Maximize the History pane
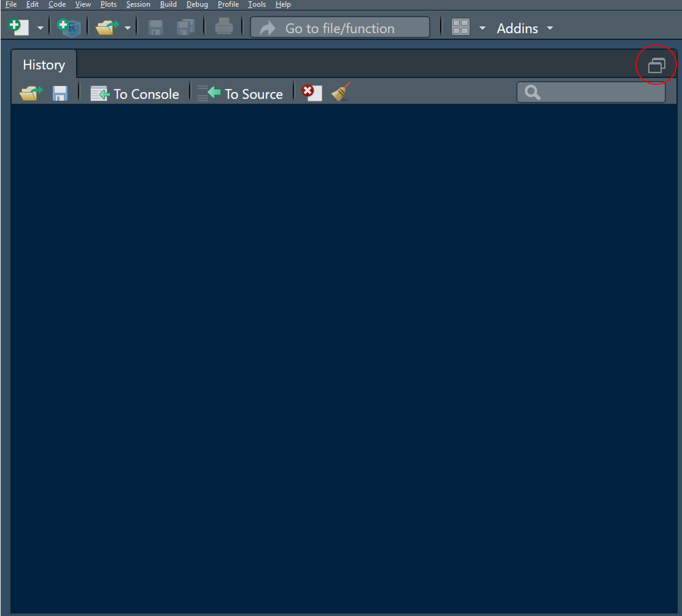Image resolution: width=682 pixels, height=616 pixels. (x=656, y=64)
